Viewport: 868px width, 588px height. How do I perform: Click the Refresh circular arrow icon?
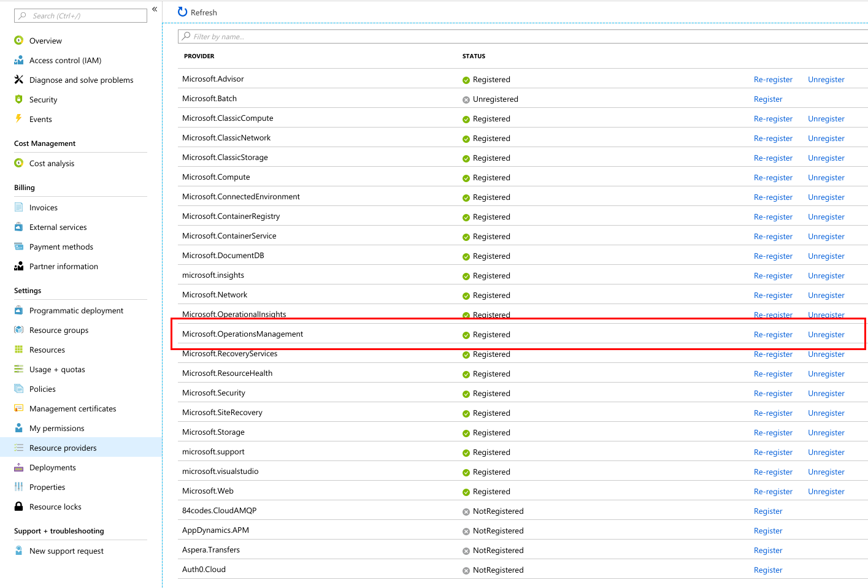point(182,12)
